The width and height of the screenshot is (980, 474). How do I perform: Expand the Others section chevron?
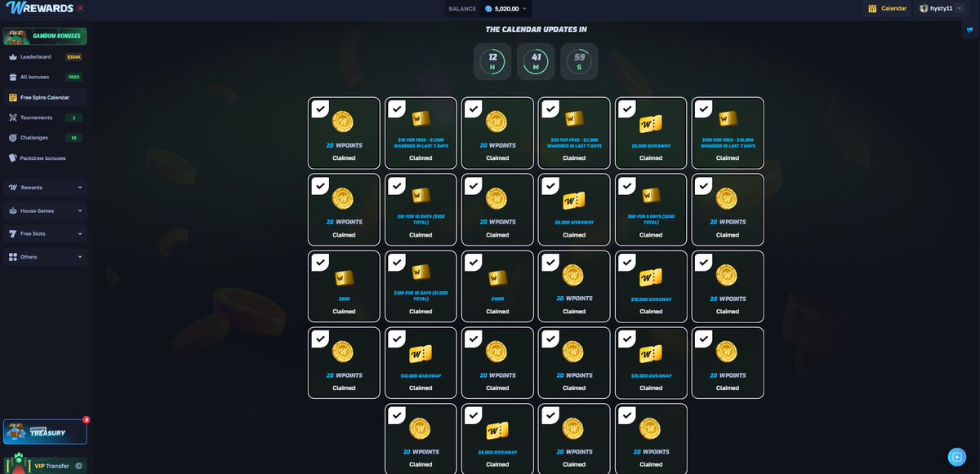click(x=80, y=257)
